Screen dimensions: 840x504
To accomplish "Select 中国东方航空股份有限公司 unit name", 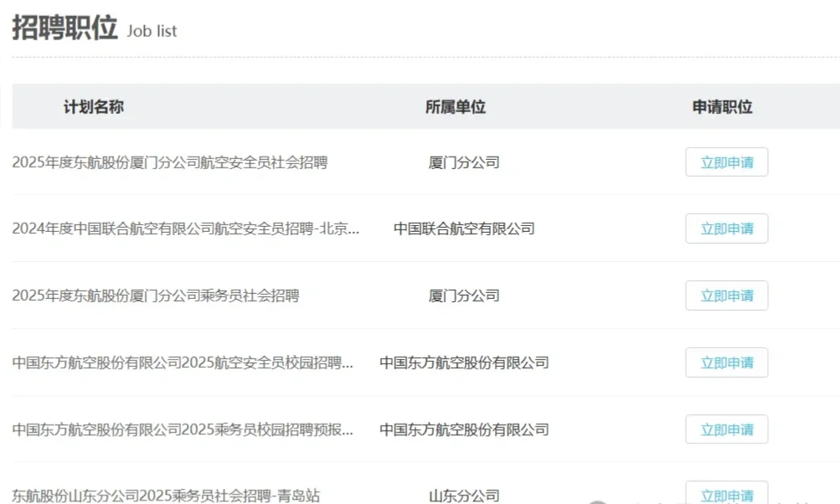I will point(466,363).
